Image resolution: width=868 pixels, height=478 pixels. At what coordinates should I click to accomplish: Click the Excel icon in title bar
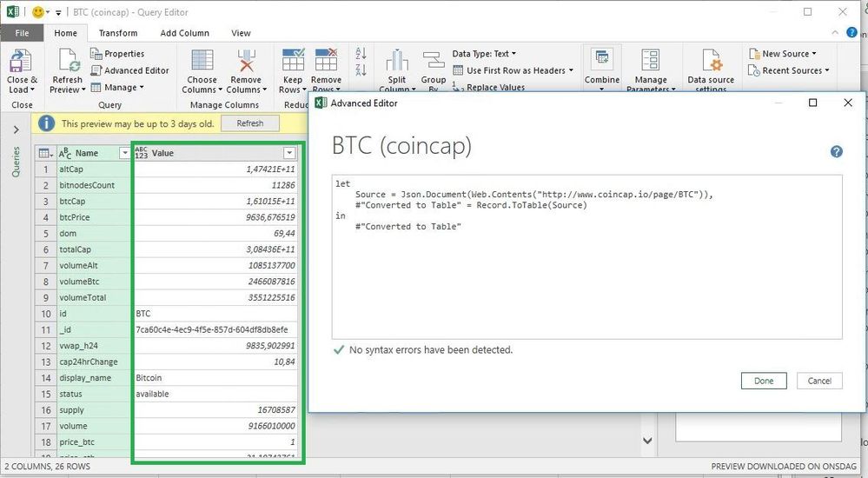pos(13,11)
